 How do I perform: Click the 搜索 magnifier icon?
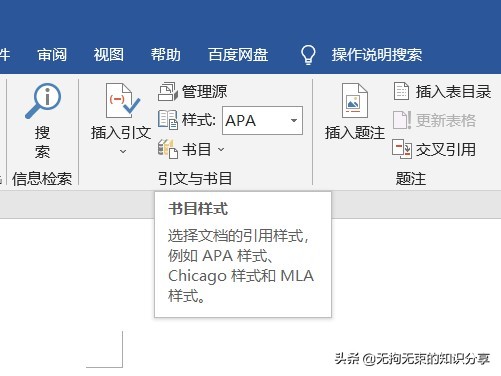click(x=43, y=101)
